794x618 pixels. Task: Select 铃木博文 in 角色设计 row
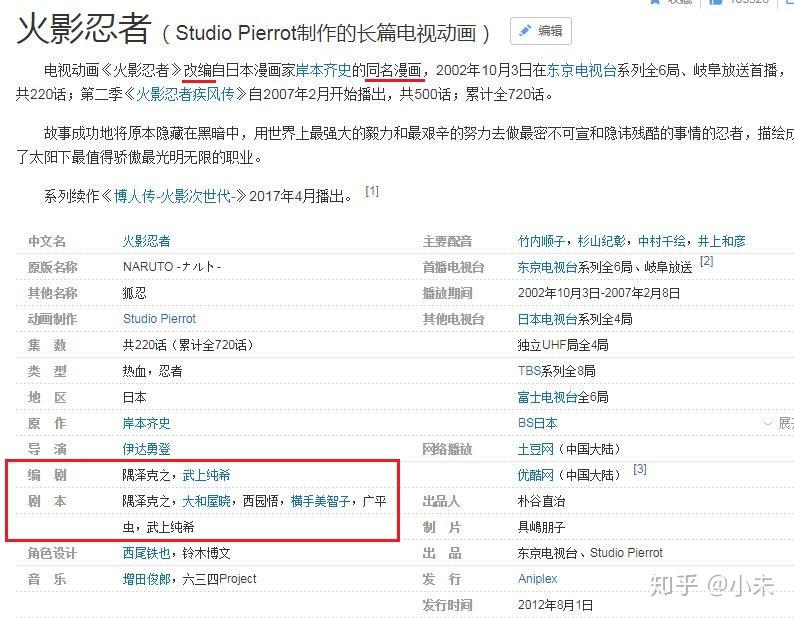[206, 553]
